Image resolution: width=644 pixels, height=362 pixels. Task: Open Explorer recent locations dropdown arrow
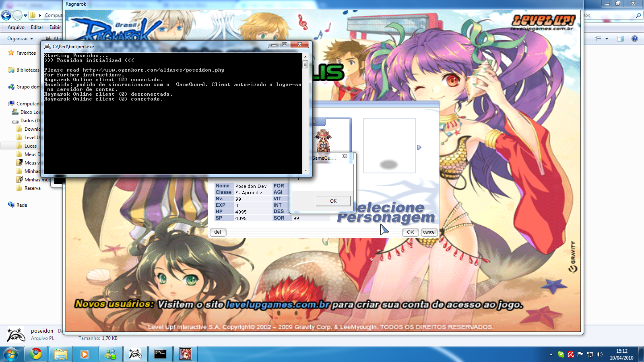point(25,16)
